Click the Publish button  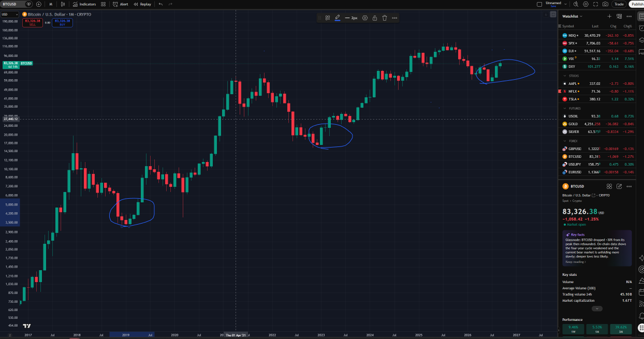click(x=636, y=4)
